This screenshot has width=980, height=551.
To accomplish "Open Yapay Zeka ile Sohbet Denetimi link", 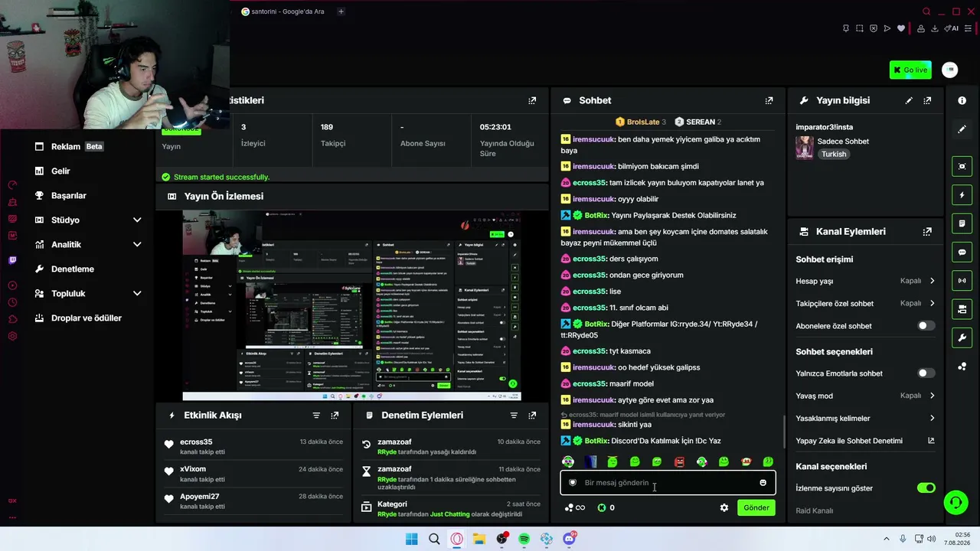I will 865,441.
